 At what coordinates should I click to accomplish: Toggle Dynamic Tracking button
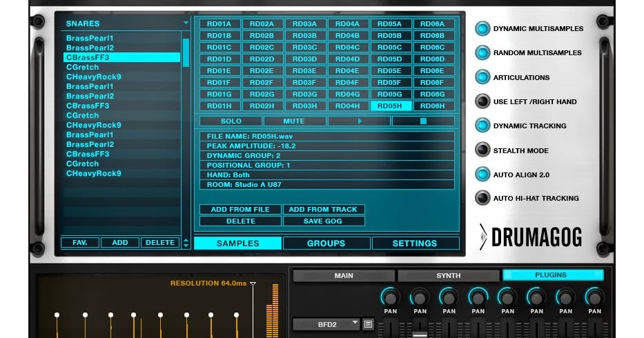click(482, 126)
